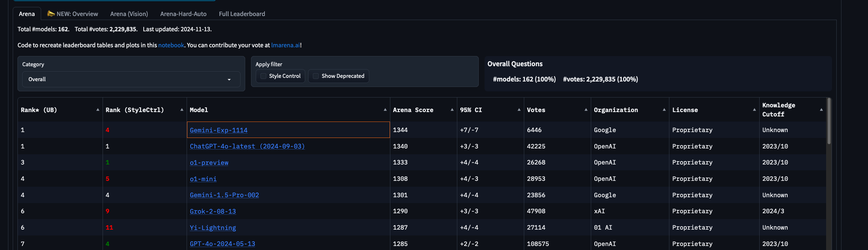Open ChatGPT-4o-latest (2024-09-03) model link
The height and width of the screenshot is (250, 868).
[x=247, y=146]
